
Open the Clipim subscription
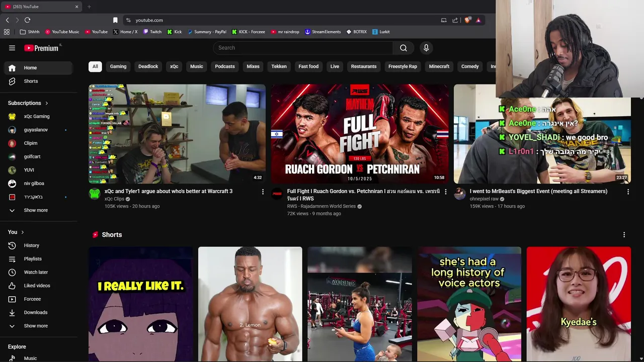click(x=38, y=143)
